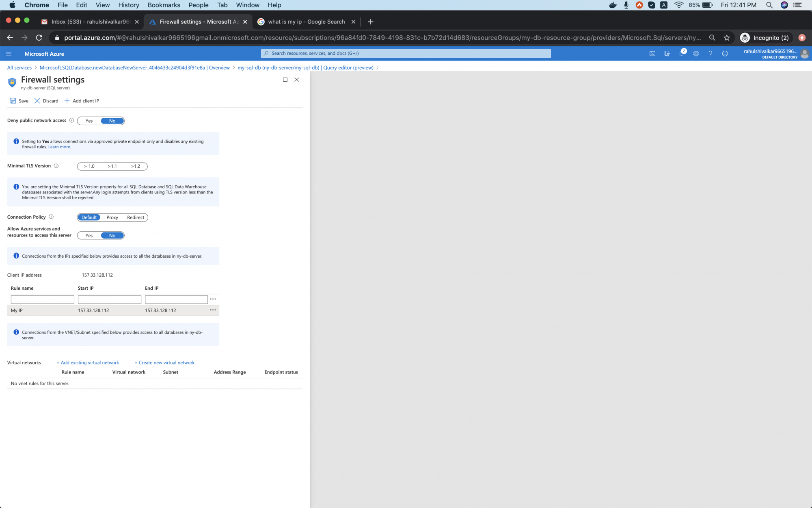Open ellipsis menu for the empty rule row
Image resolution: width=812 pixels, height=508 pixels.
[x=213, y=299]
